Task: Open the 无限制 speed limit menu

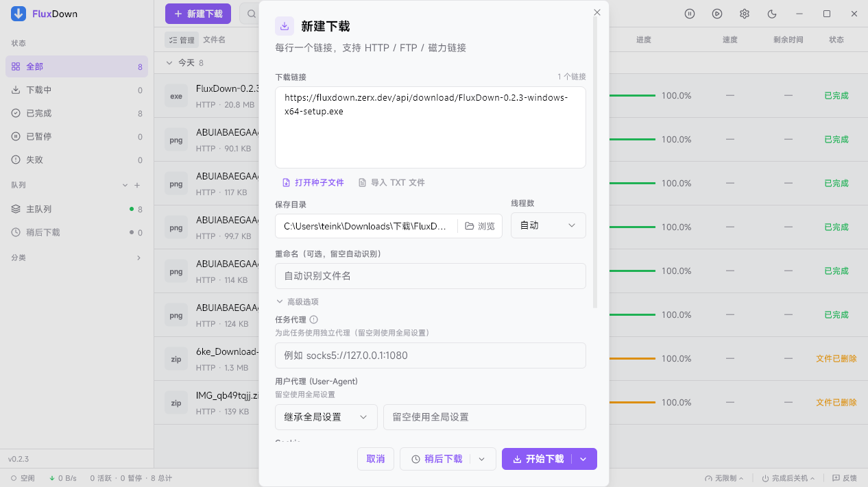Action: 725,478
